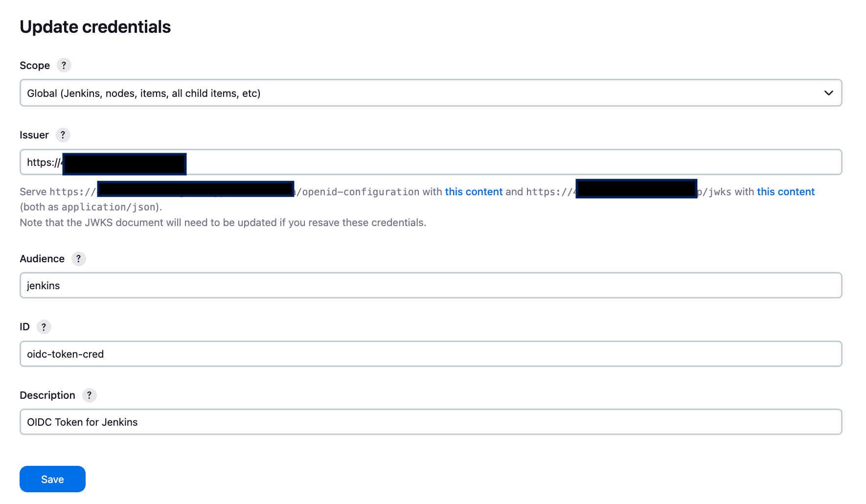Click the ID field with oidc-token-cred
Screen dimensions: 866x504
tap(431, 354)
